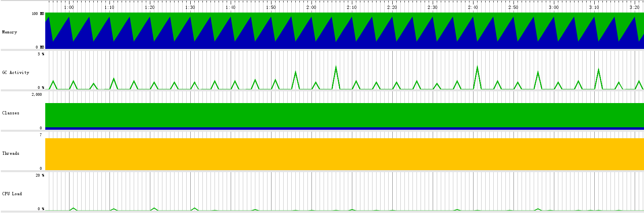Click the 1:10 time marker

click(x=109, y=7)
